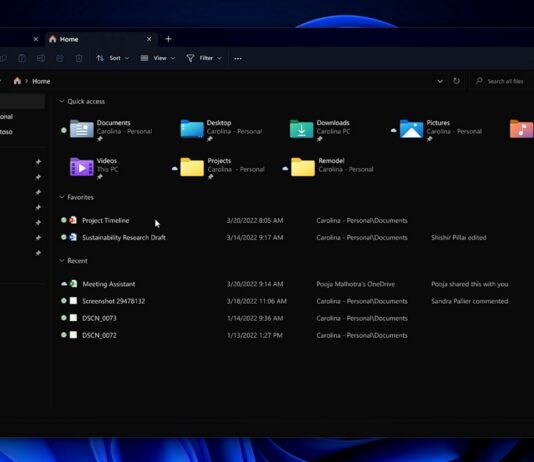Collapse the Favorites section

coord(62,197)
